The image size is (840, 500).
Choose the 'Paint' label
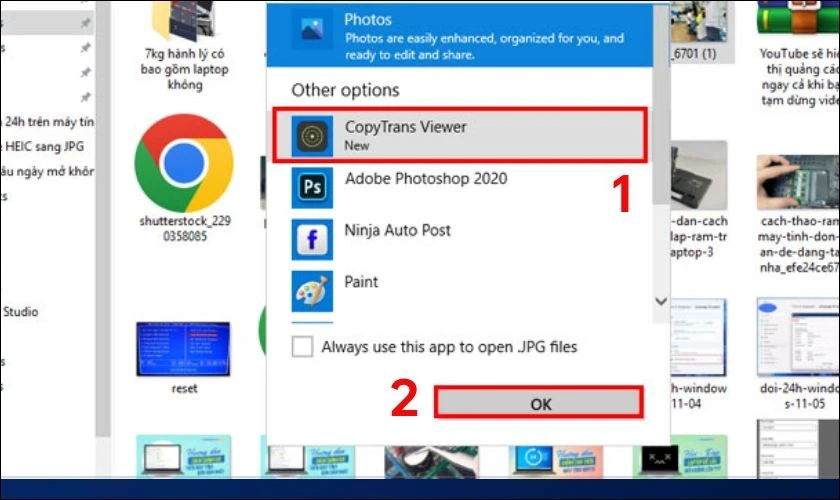[x=361, y=282]
